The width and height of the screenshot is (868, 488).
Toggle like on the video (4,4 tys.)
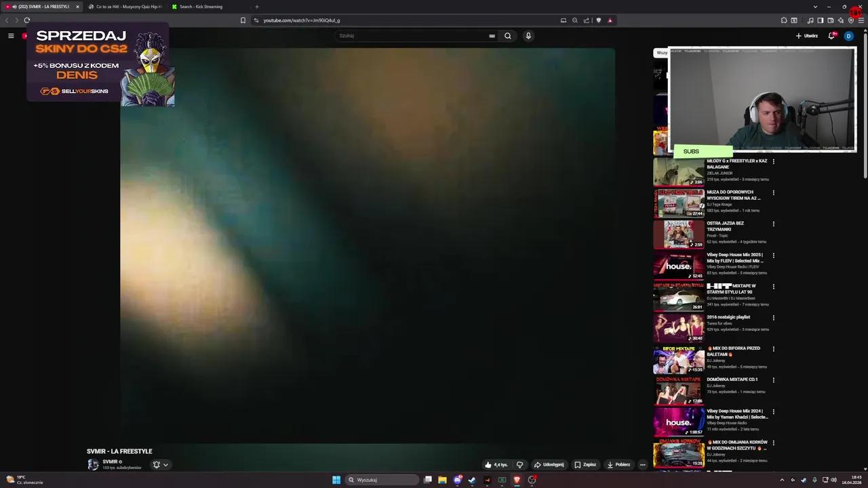497,464
